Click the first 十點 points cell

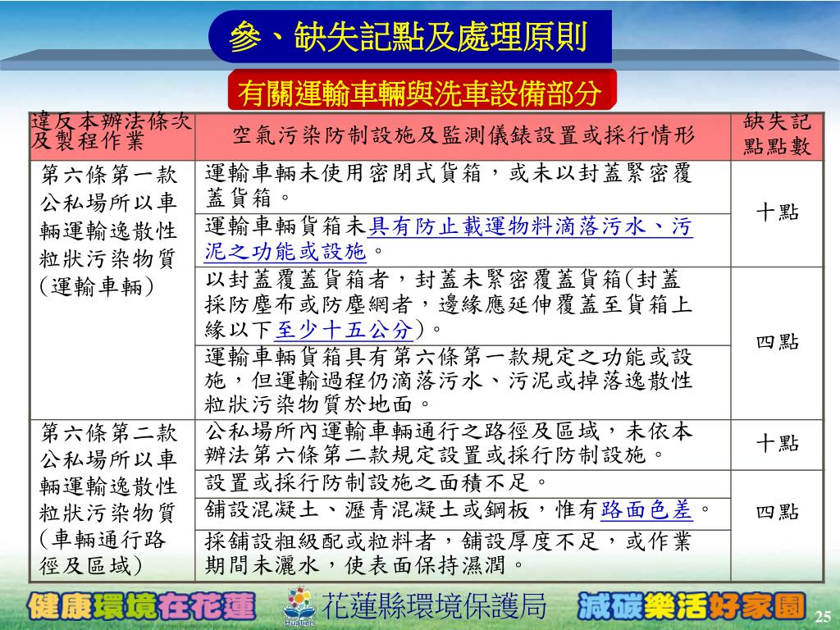point(777,214)
